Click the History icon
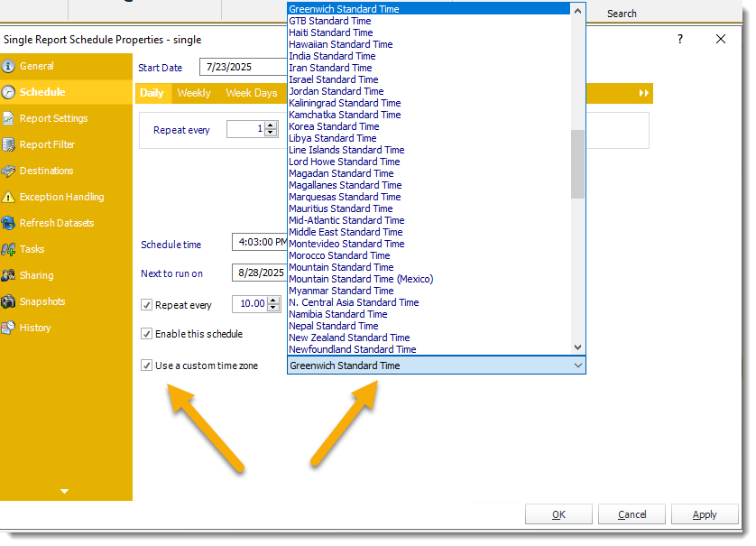 (x=8, y=328)
